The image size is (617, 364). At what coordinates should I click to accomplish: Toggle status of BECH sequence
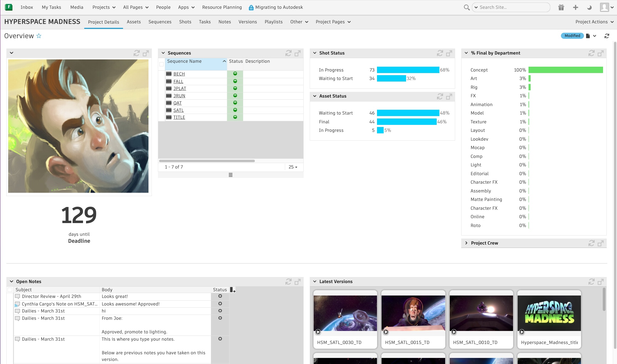pyautogui.click(x=235, y=74)
